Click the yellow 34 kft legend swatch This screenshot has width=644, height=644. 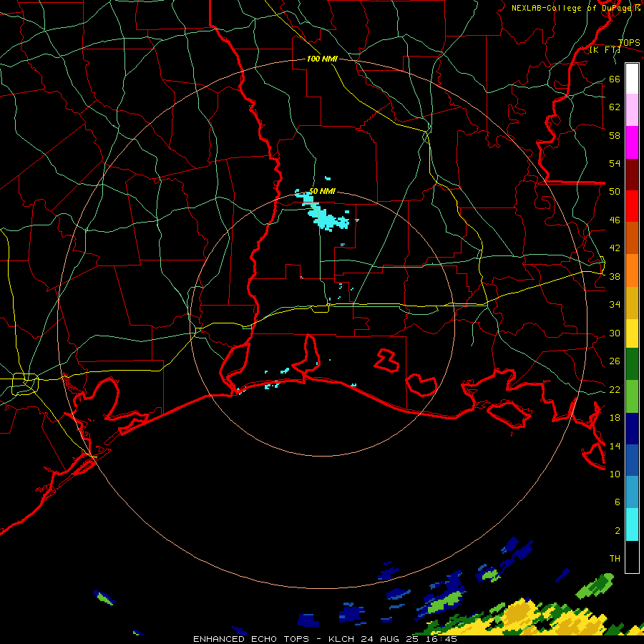click(632, 333)
